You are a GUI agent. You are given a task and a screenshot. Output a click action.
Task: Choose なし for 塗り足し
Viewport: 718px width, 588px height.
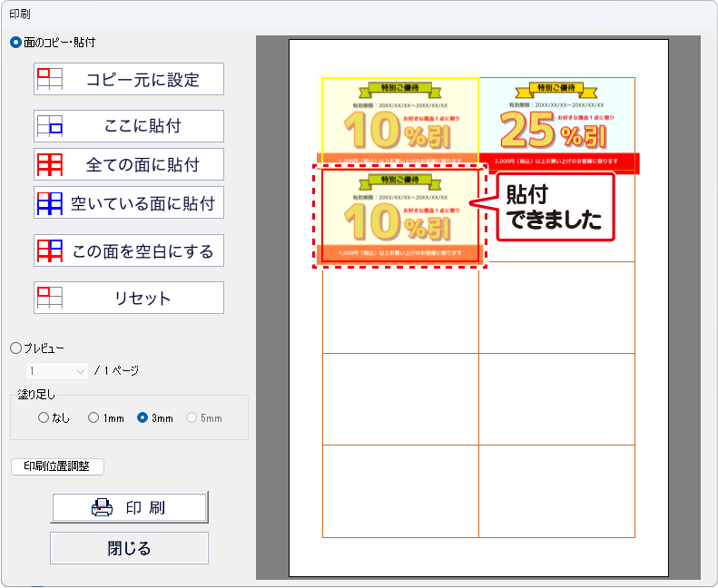44,418
